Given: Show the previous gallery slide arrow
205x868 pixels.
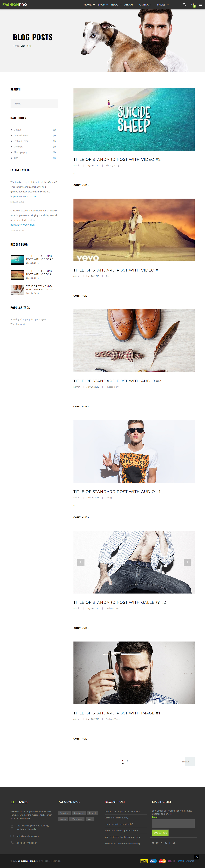Looking at the screenshot, I should pos(81,562).
